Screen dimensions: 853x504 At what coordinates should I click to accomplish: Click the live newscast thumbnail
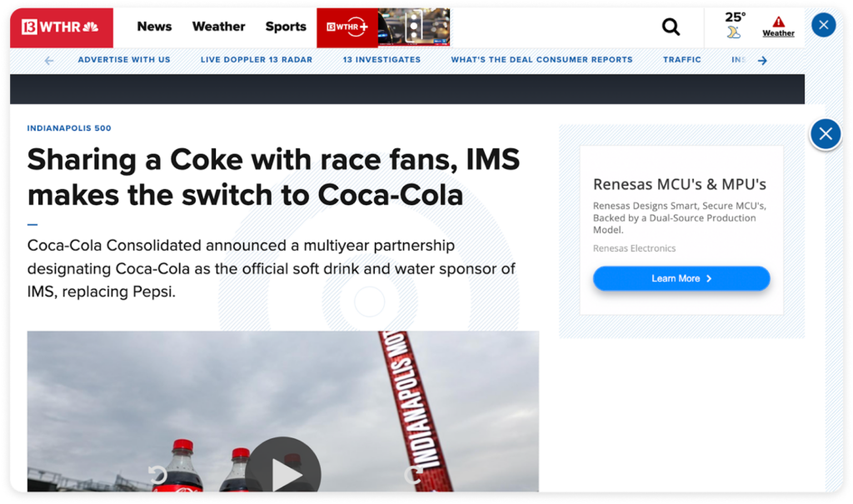click(414, 27)
